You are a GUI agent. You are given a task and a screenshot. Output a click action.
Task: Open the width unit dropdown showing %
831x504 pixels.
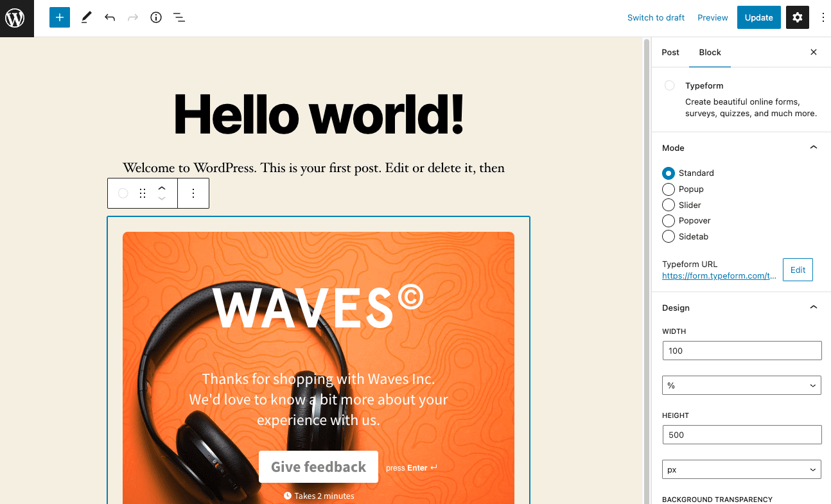tap(742, 385)
